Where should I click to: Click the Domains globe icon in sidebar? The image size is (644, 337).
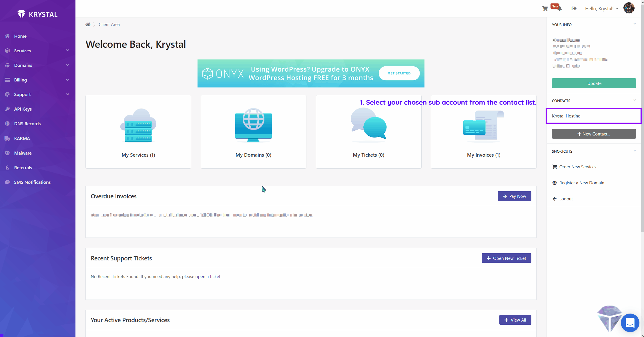[7, 65]
